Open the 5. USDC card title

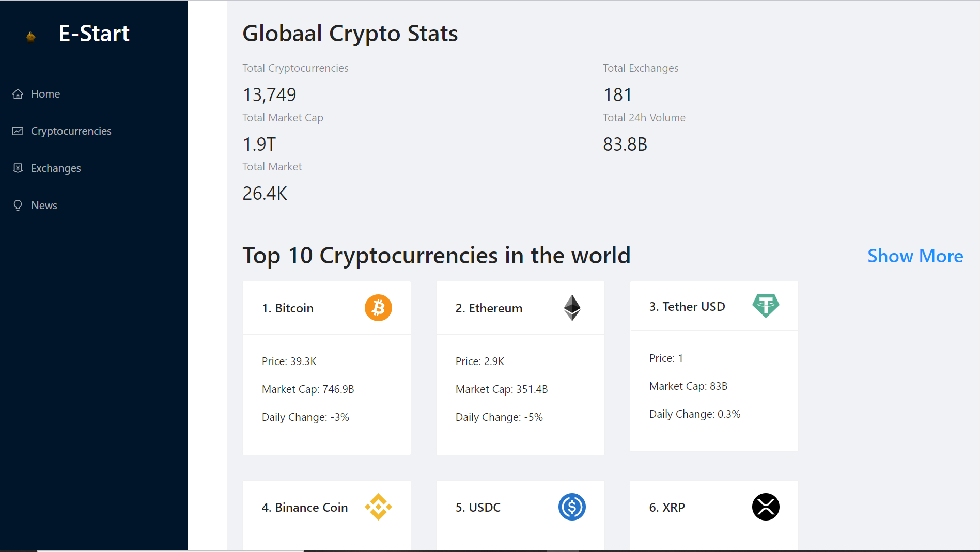(x=478, y=508)
